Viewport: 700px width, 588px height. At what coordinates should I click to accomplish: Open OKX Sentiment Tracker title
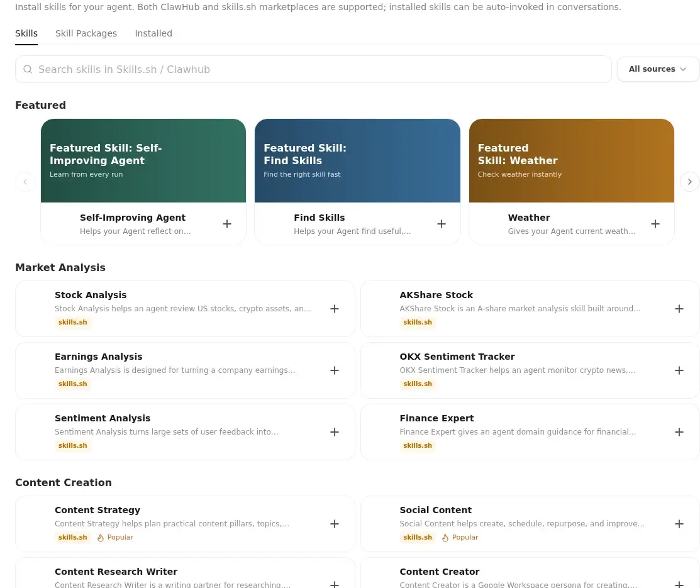(x=457, y=357)
